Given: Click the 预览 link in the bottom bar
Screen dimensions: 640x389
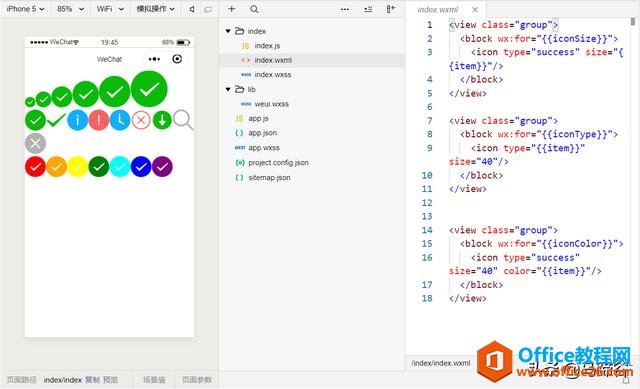Looking at the screenshot, I should (110, 380).
